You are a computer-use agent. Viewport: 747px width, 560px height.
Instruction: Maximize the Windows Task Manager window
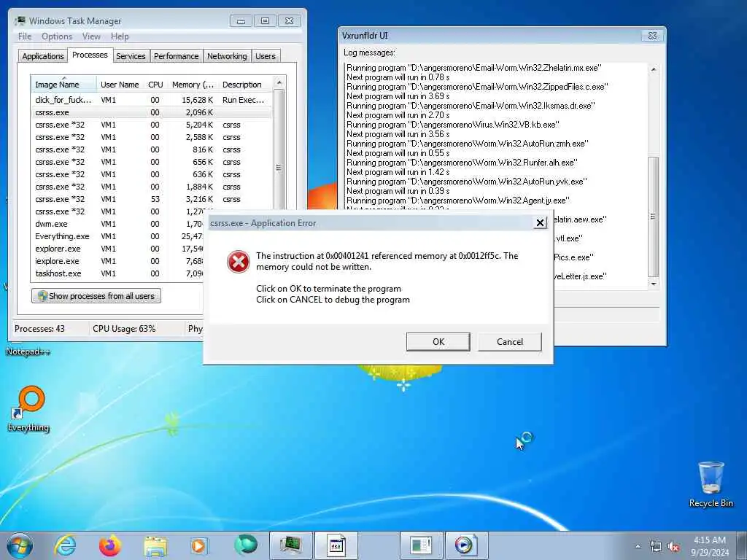point(265,21)
